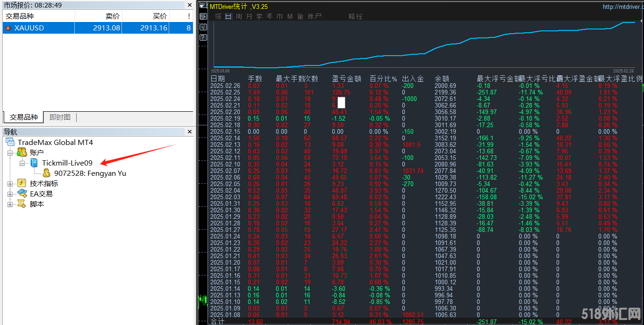
Task: Click the 买价 ask column header
Action: pyautogui.click(x=145, y=16)
